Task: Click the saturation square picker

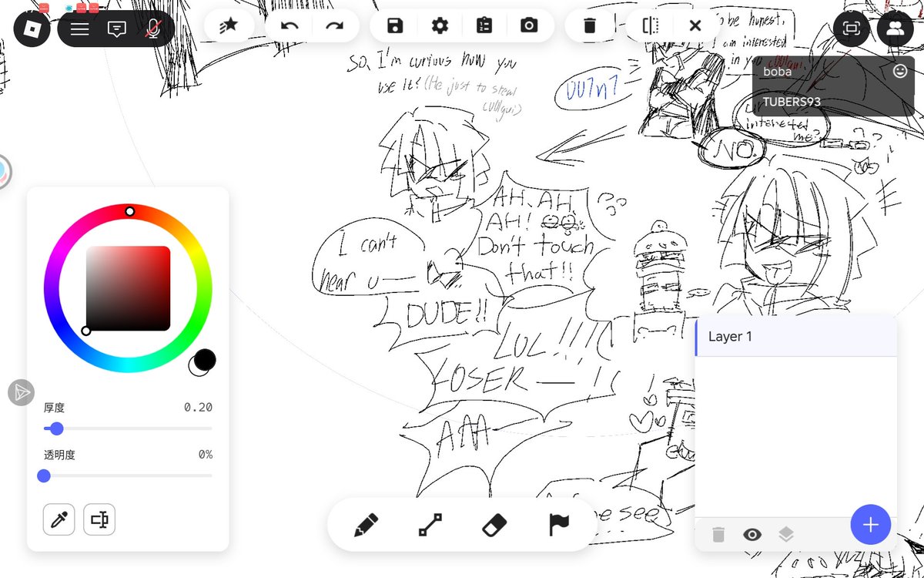Action: (x=128, y=288)
